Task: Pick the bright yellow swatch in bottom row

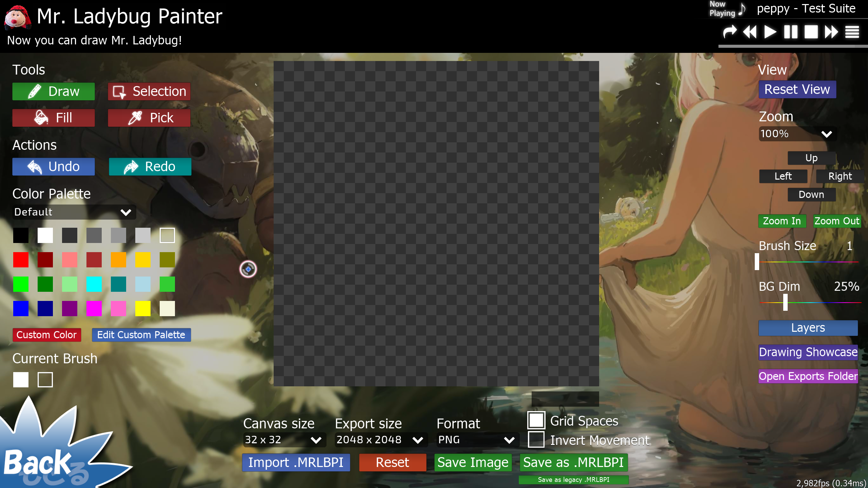Action: (143, 309)
